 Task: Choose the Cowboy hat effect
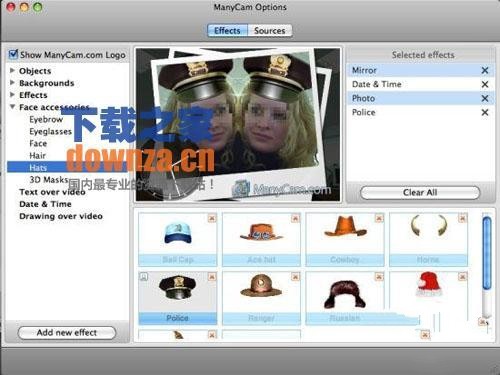click(345, 239)
